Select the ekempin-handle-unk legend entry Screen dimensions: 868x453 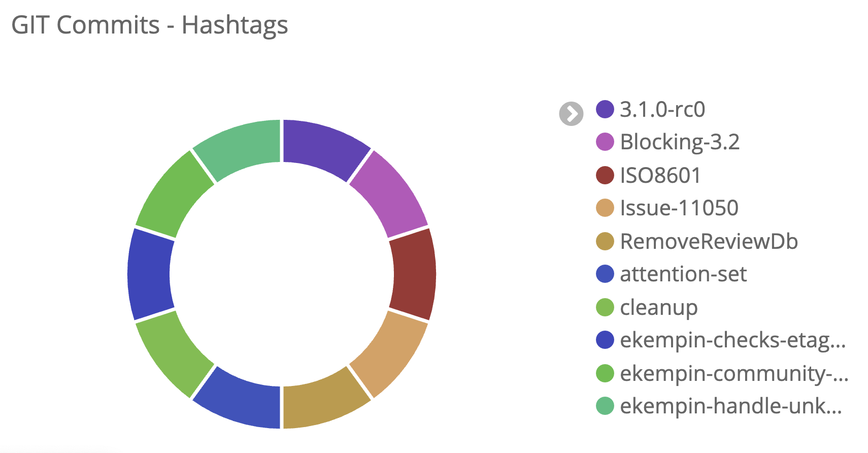coord(730,406)
